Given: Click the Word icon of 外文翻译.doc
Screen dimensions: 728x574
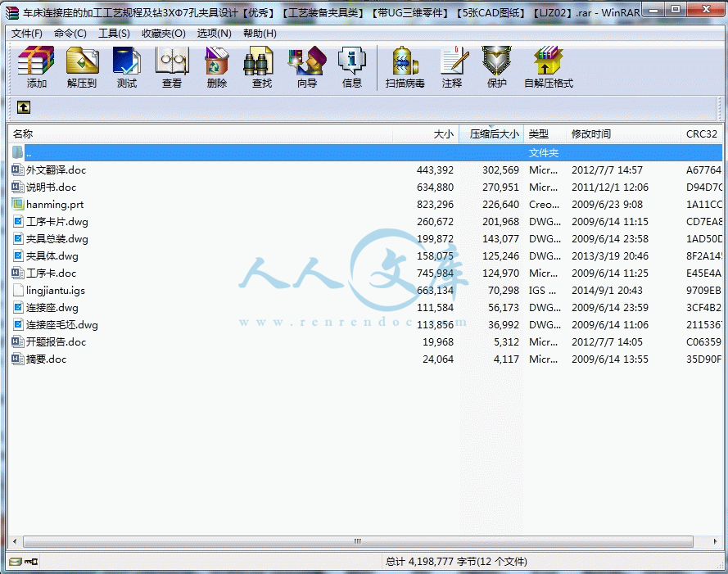Looking at the screenshot, I should click(18, 170).
